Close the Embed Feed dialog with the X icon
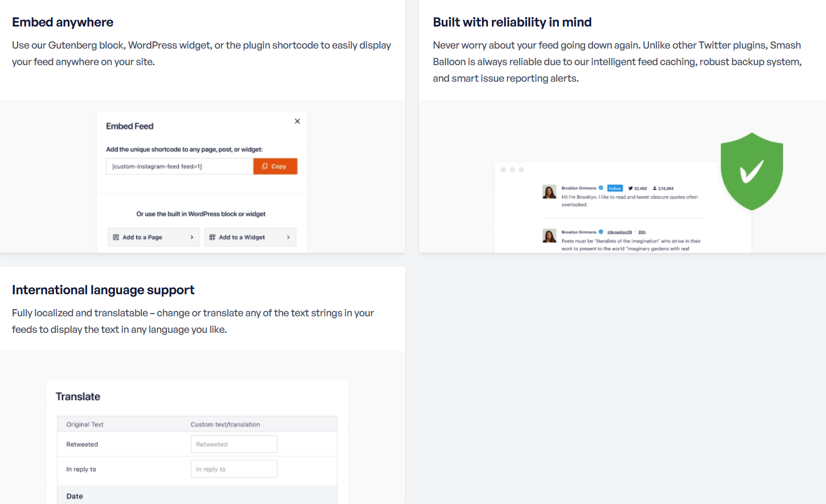Viewport: 826px width, 504px height. [x=297, y=121]
